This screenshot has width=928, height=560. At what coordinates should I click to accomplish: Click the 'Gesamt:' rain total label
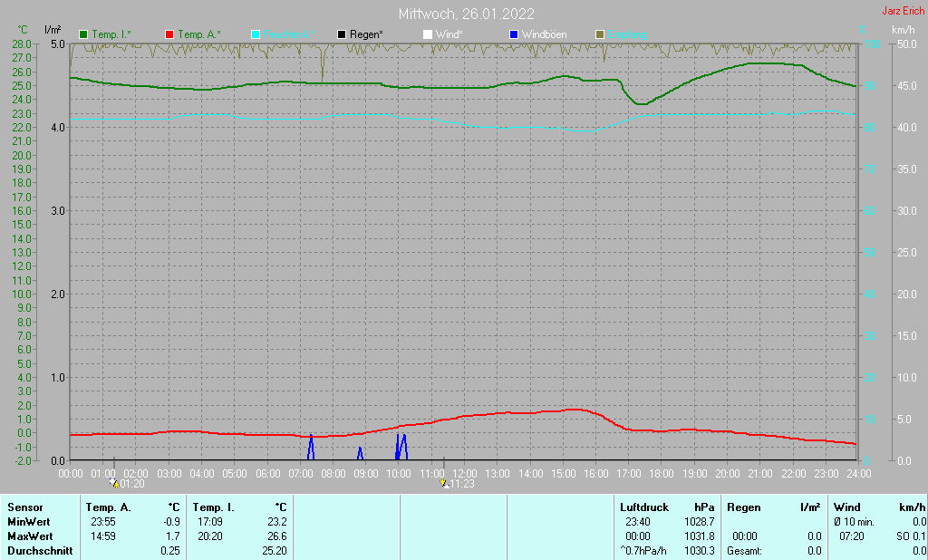[x=744, y=551]
